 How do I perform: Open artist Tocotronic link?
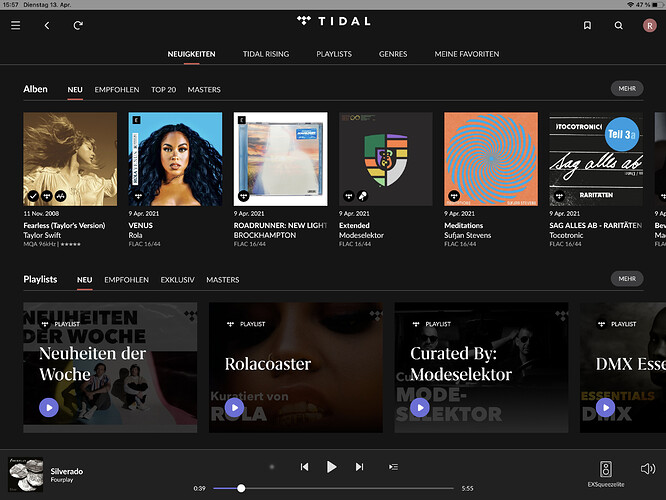click(566, 235)
